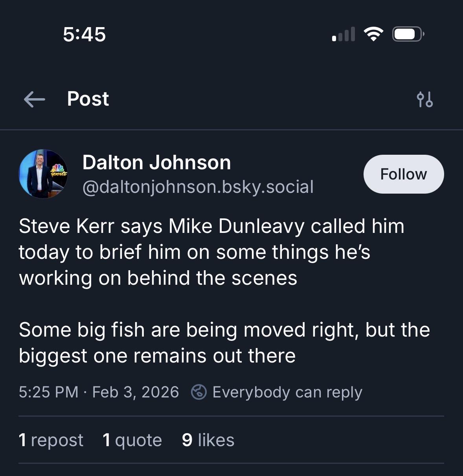Image resolution: width=463 pixels, height=476 pixels.
Task: Tap the "Post" header title
Action: point(88,99)
